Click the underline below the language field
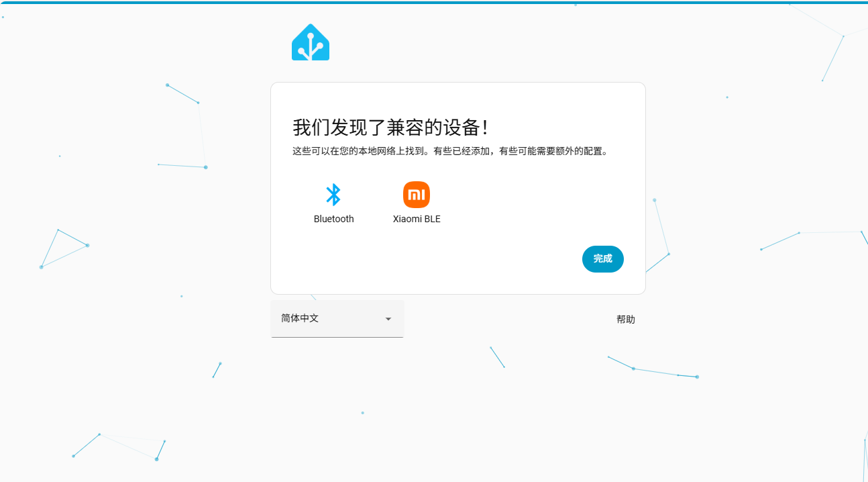Viewport: 868px width, 482px height. (337, 337)
